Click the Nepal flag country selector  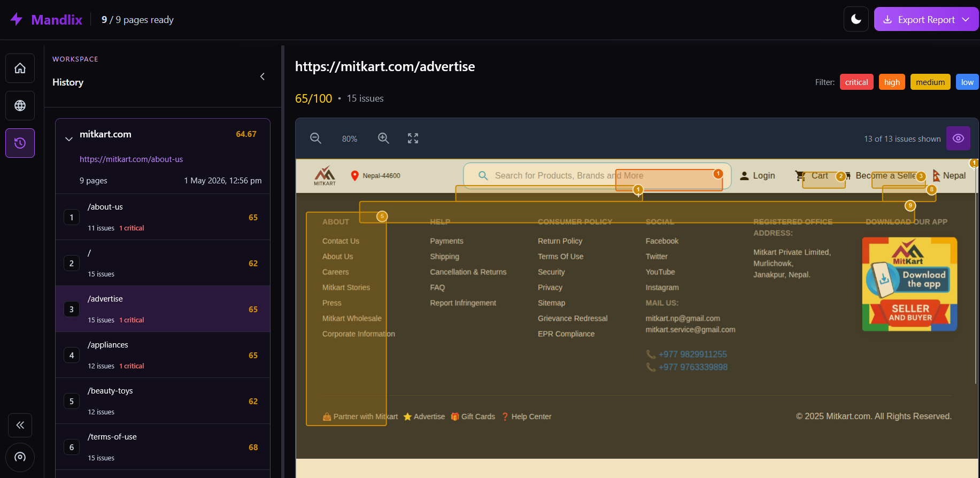pyautogui.click(x=949, y=175)
